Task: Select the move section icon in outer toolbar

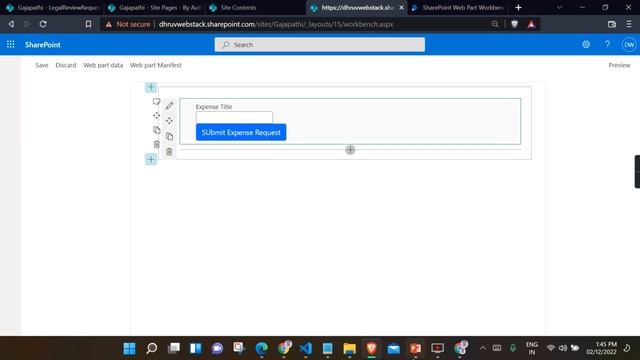Action: click(x=156, y=116)
